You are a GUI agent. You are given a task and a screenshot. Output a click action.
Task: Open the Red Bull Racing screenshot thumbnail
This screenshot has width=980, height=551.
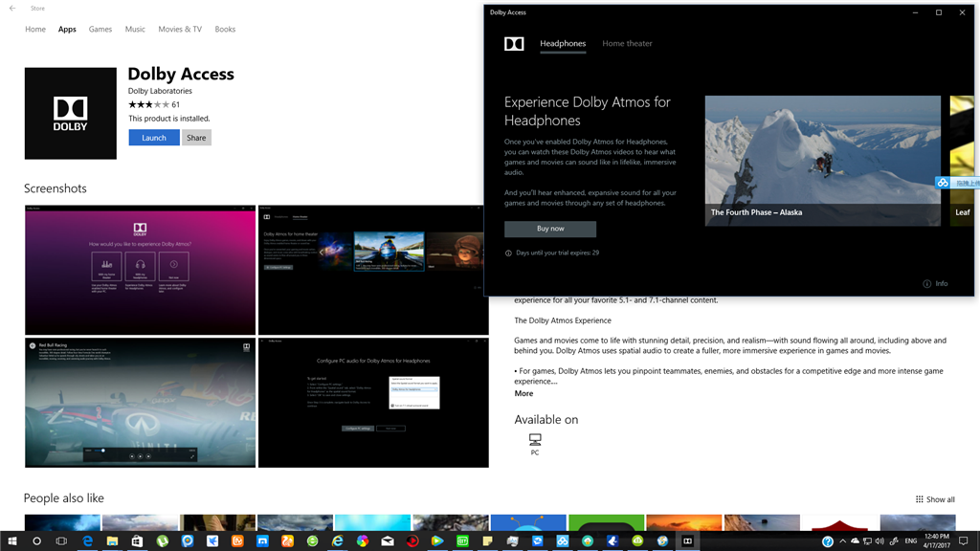pyautogui.click(x=140, y=403)
